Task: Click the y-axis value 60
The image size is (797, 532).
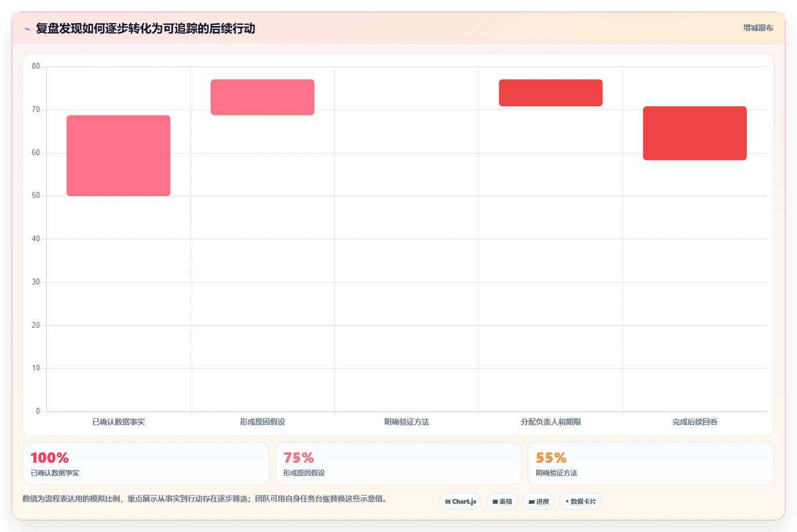Action: 36,153
